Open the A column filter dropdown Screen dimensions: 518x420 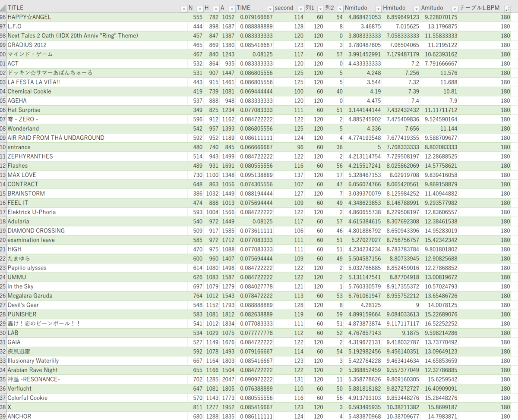[231, 8]
